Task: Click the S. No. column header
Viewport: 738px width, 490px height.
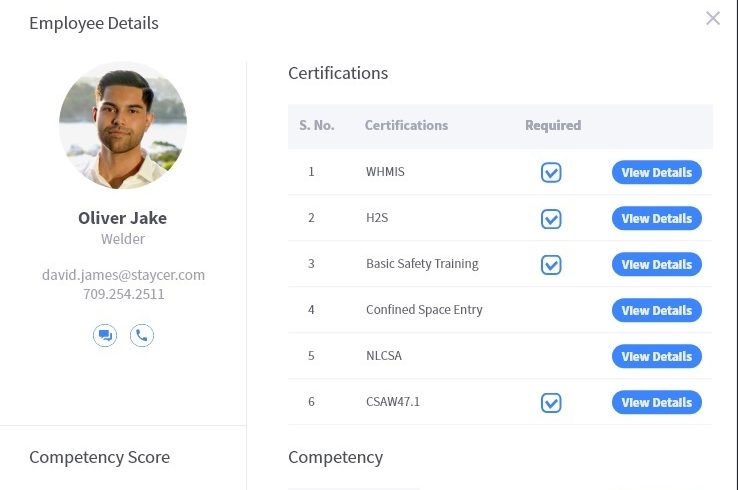Action: point(316,126)
